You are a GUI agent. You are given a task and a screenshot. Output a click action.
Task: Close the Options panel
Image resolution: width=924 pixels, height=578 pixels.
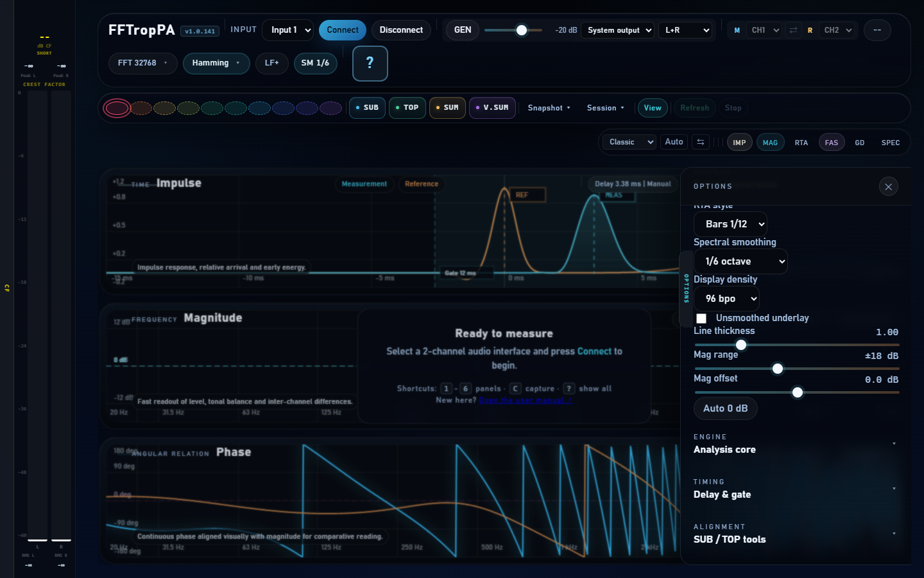pyautogui.click(x=888, y=187)
